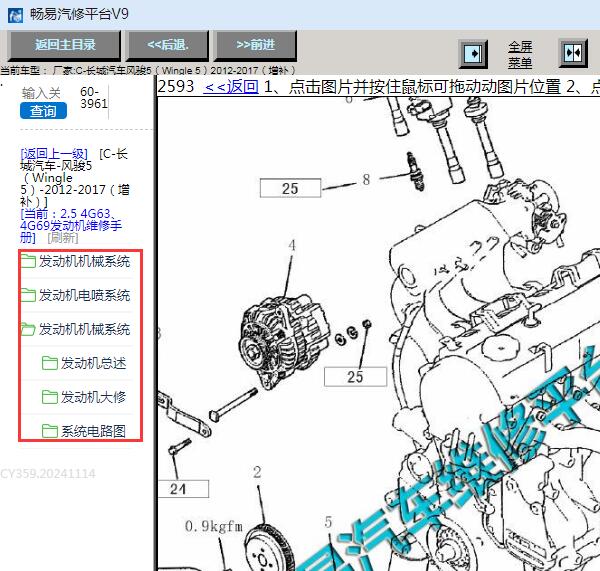Open the 发动机总述 subfolder
Screen dimensions: 600x571
pyautogui.click(x=84, y=363)
